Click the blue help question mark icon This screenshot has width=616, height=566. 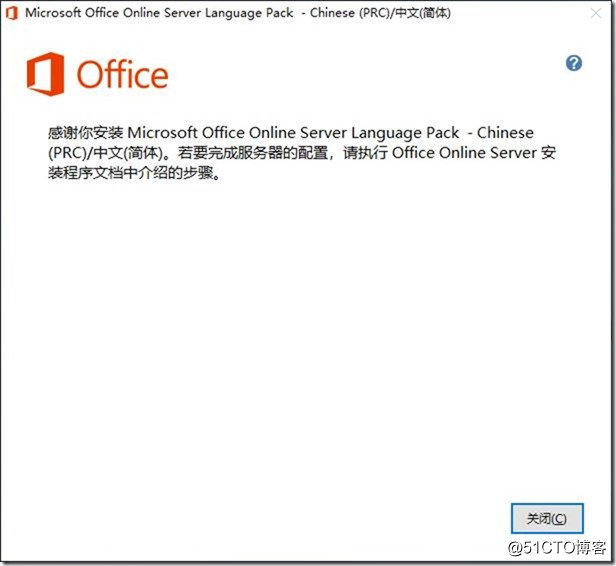click(x=574, y=63)
